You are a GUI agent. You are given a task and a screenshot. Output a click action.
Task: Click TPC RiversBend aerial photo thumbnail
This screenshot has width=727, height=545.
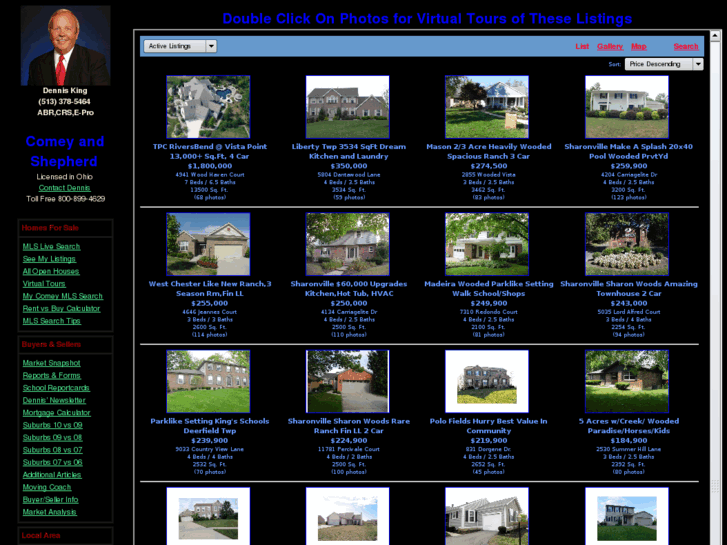point(208,107)
